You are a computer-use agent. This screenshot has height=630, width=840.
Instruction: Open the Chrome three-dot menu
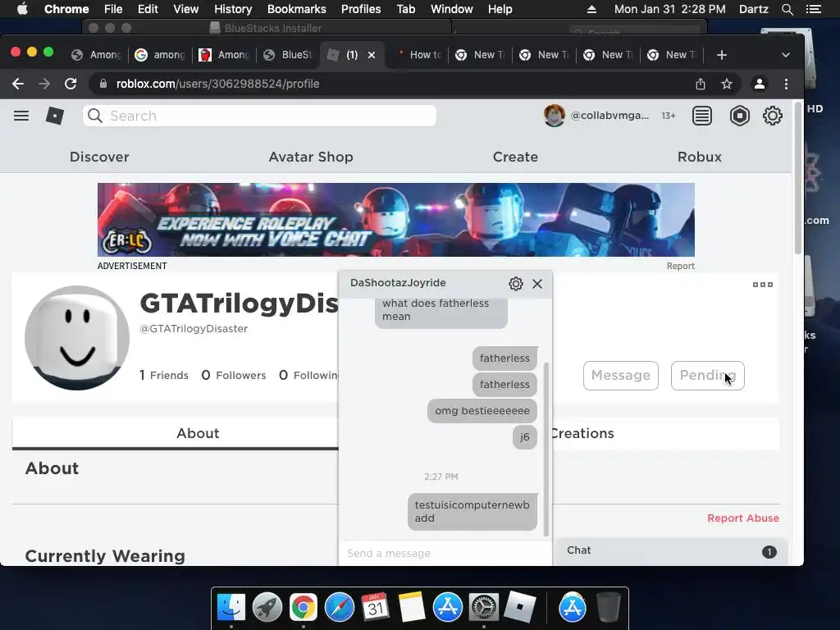[786, 84]
